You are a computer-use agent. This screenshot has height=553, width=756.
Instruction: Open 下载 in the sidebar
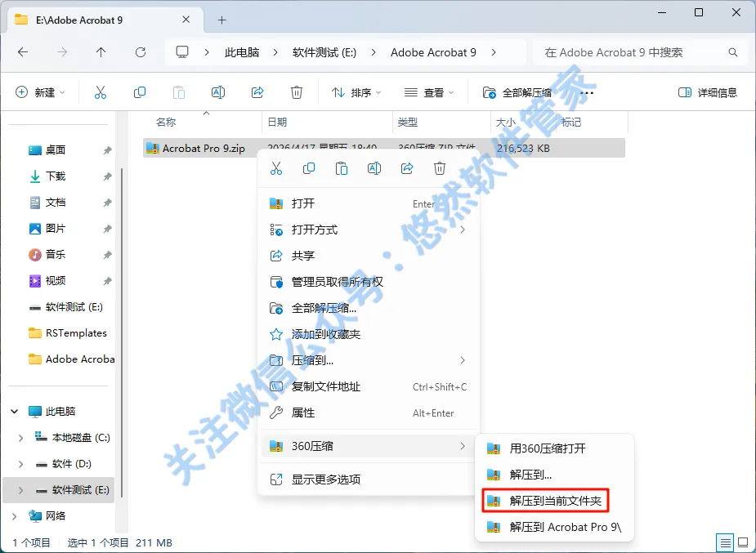click(55, 176)
